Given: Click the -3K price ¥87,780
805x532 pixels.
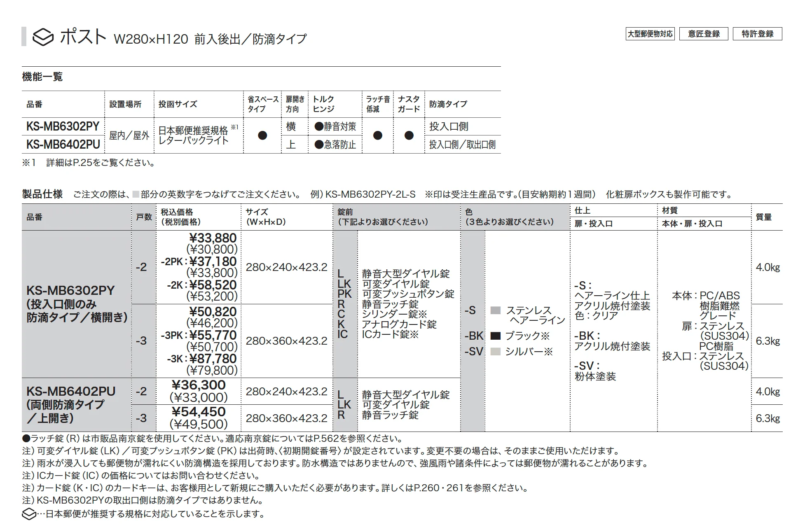Looking at the screenshot, I should 213,359.
